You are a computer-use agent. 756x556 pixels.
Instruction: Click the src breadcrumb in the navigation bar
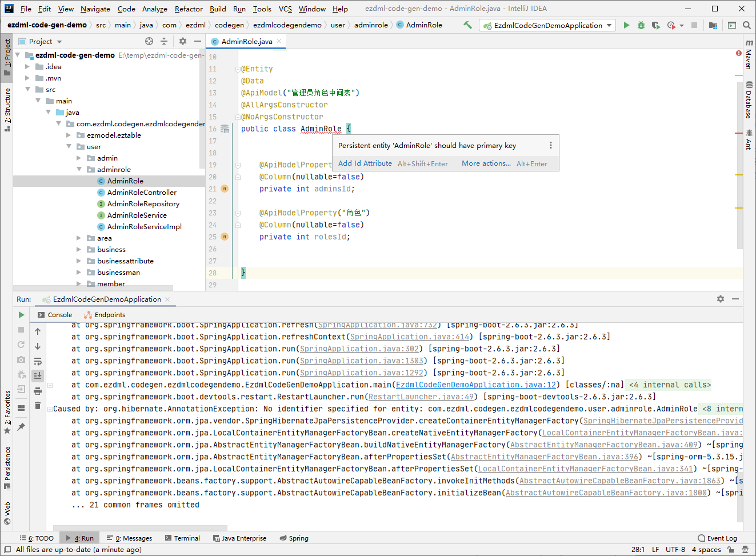[101, 25]
